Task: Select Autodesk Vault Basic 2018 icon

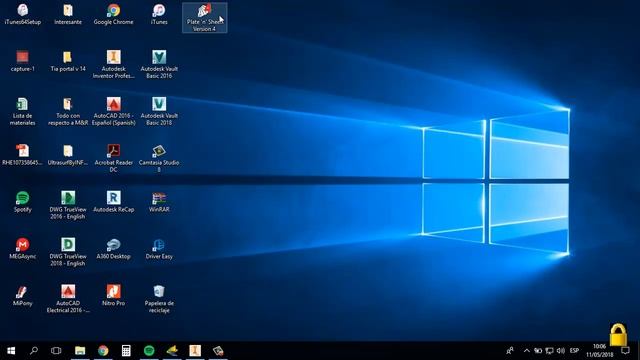Action: point(159,111)
